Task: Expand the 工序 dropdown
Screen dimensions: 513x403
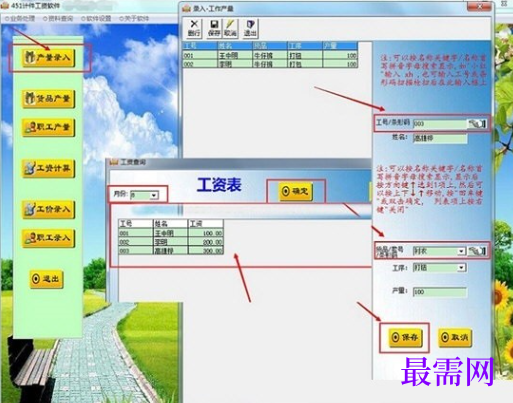Action: click(x=462, y=267)
